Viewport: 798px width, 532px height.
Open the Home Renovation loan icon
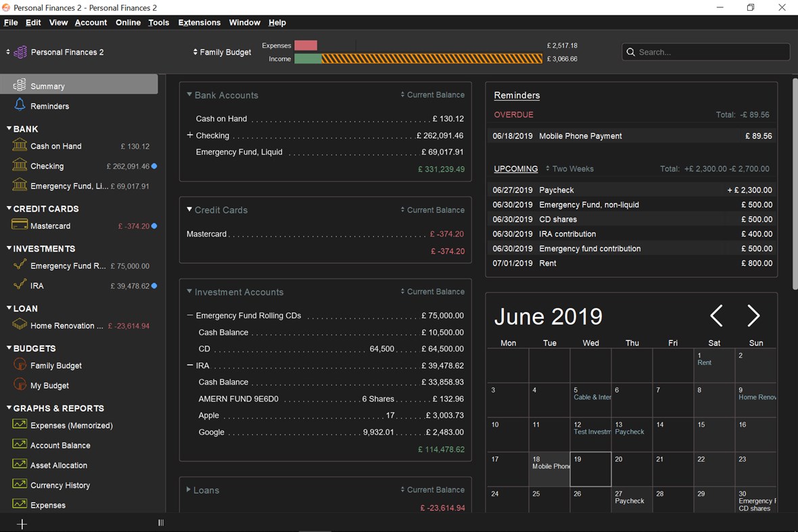pos(20,324)
